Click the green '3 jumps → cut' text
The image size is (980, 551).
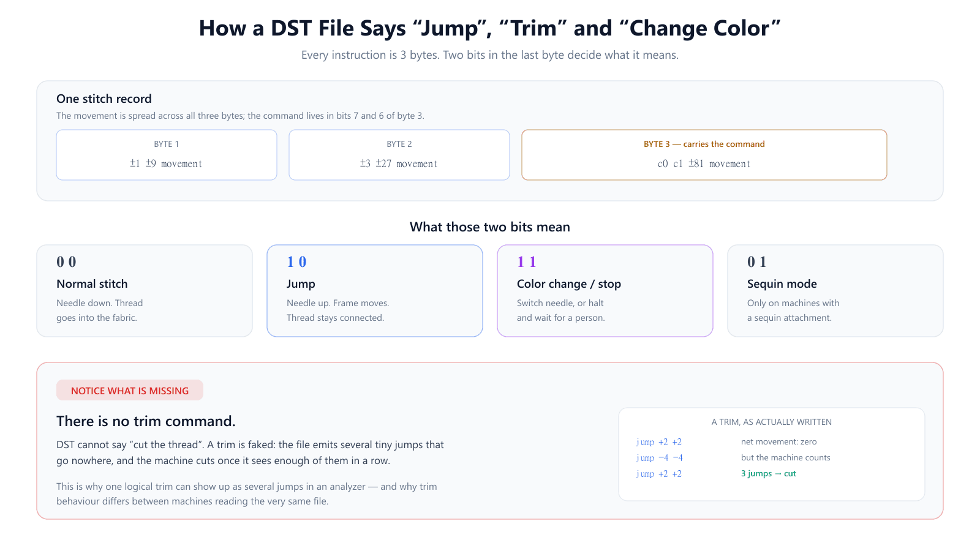point(769,473)
